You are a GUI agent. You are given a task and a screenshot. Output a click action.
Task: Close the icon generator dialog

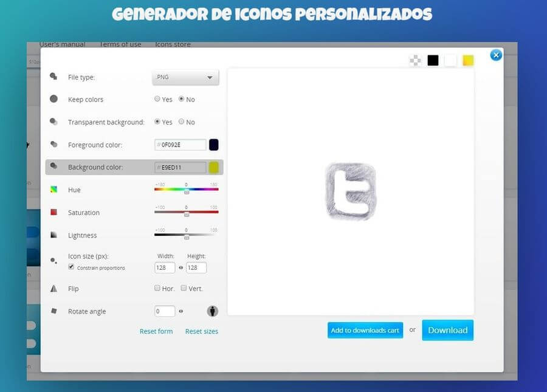(496, 55)
